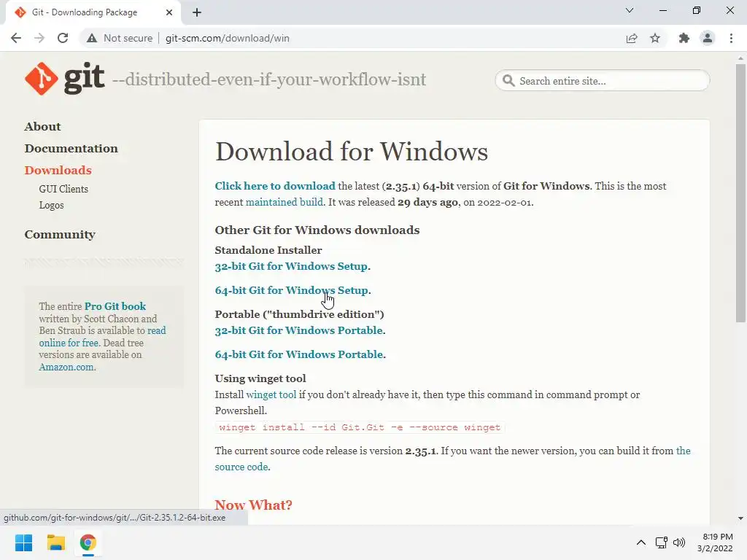Close the Git Downloading Package tab

(x=169, y=12)
